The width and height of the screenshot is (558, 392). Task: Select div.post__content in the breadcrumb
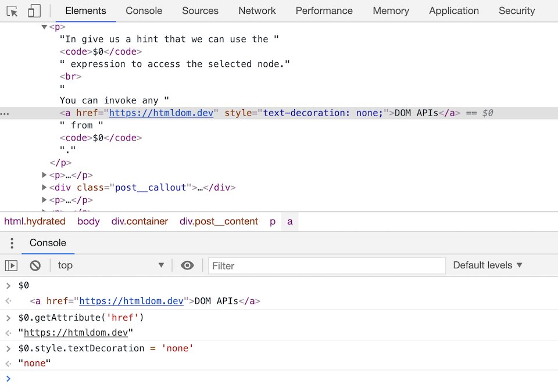click(x=219, y=221)
